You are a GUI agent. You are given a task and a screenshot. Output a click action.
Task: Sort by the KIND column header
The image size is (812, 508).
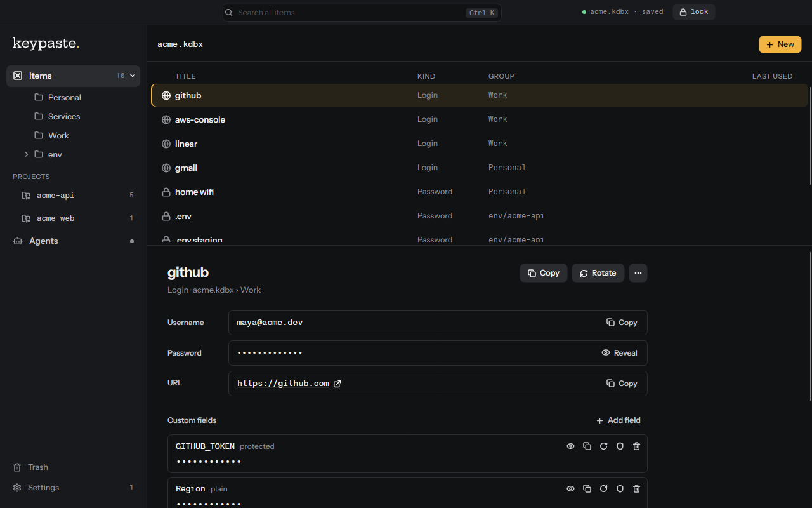coord(426,76)
